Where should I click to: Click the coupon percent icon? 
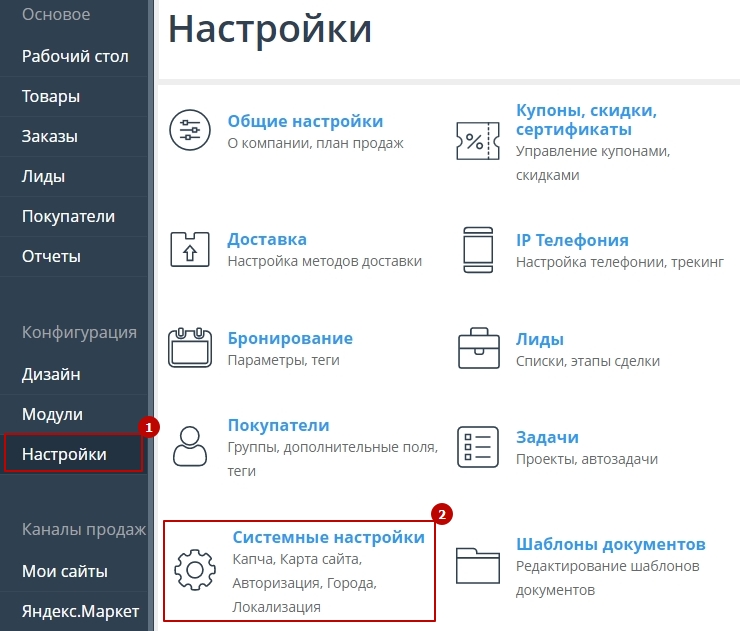coord(476,140)
